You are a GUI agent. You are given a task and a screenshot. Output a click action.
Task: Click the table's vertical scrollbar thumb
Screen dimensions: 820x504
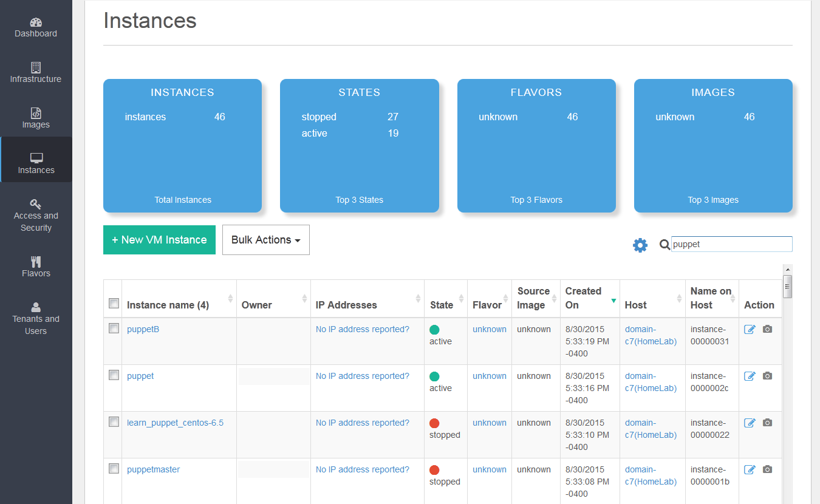pyautogui.click(x=787, y=287)
